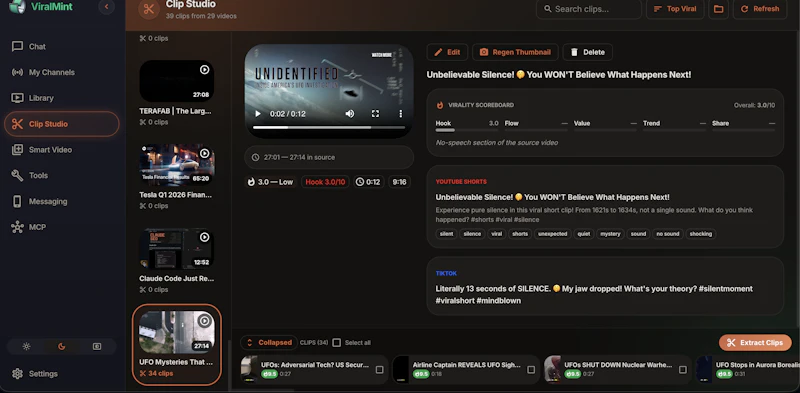Click the Extract Clips button

pos(755,342)
